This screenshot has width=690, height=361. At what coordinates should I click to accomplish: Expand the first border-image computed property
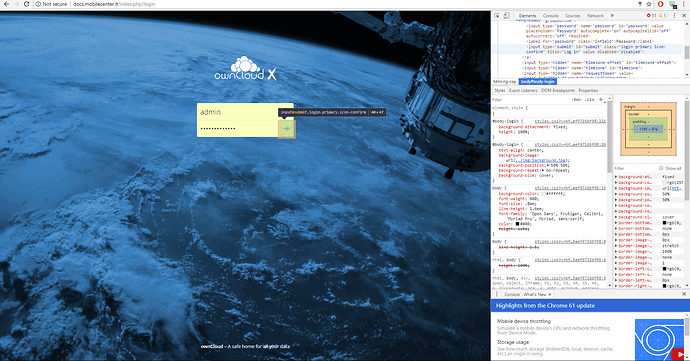coord(616,240)
